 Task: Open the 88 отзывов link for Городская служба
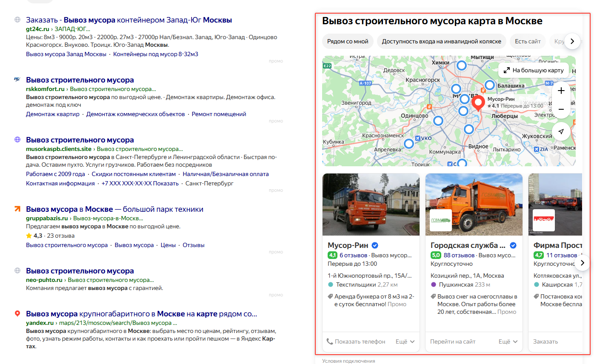[x=459, y=256]
